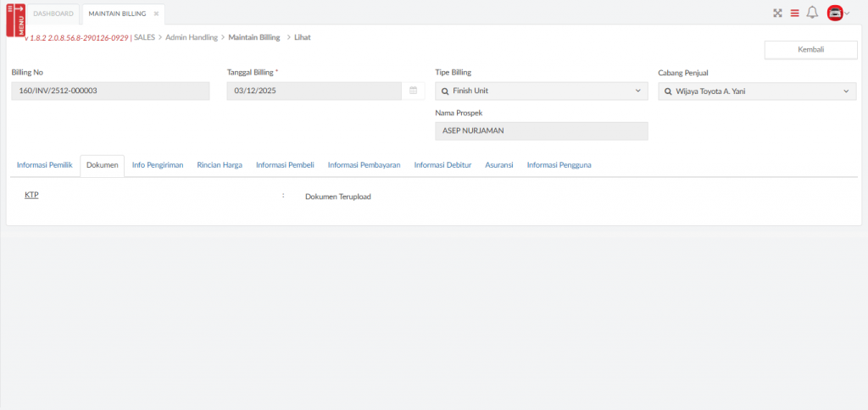Expand the Cabang Penjual dropdown
The width and height of the screenshot is (868, 410).
845,91
